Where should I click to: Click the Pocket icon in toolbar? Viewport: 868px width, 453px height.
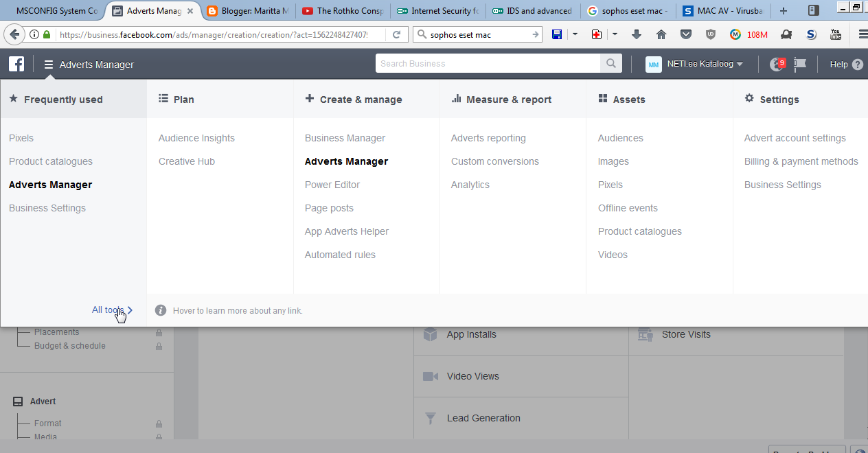coord(685,34)
